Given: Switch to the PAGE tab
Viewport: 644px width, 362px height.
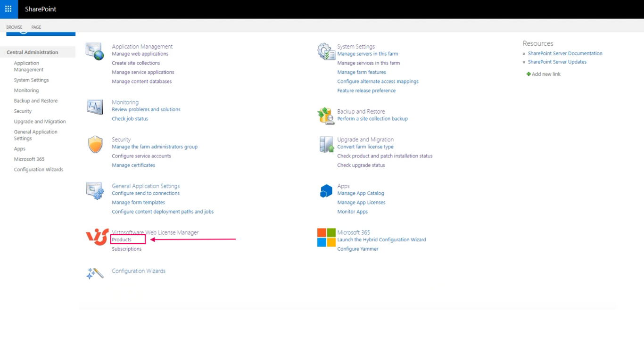Looking at the screenshot, I should pyautogui.click(x=36, y=27).
